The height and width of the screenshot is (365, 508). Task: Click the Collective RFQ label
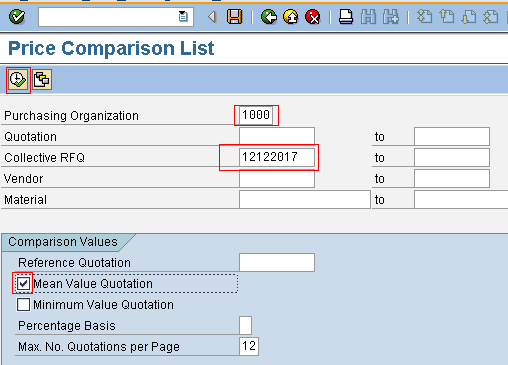tap(44, 158)
